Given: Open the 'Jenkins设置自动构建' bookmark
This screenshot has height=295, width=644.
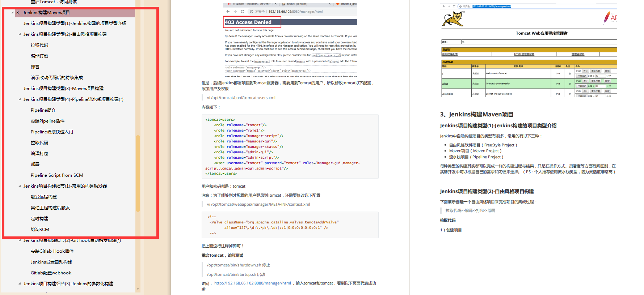Looking at the screenshot, I should pyautogui.click(x=51, y=262).
